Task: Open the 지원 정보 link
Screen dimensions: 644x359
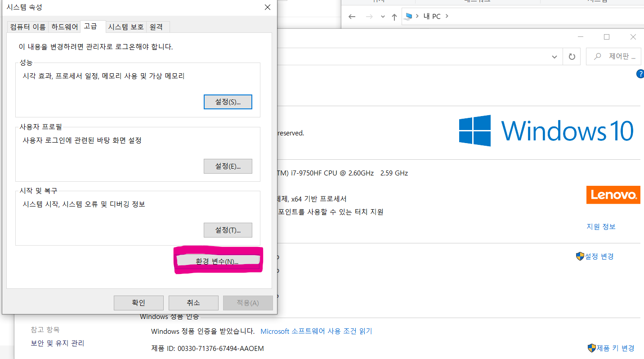Action: [601, 227]
